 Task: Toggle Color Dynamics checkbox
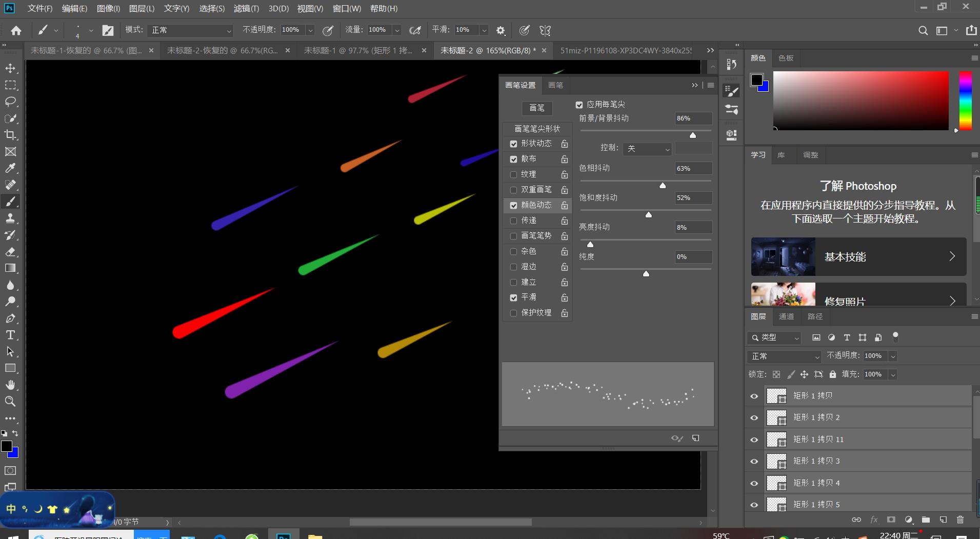click(513, 205)
